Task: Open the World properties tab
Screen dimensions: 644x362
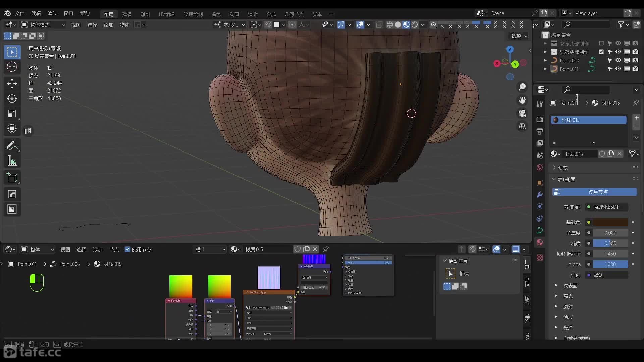Action: [540, 167]
